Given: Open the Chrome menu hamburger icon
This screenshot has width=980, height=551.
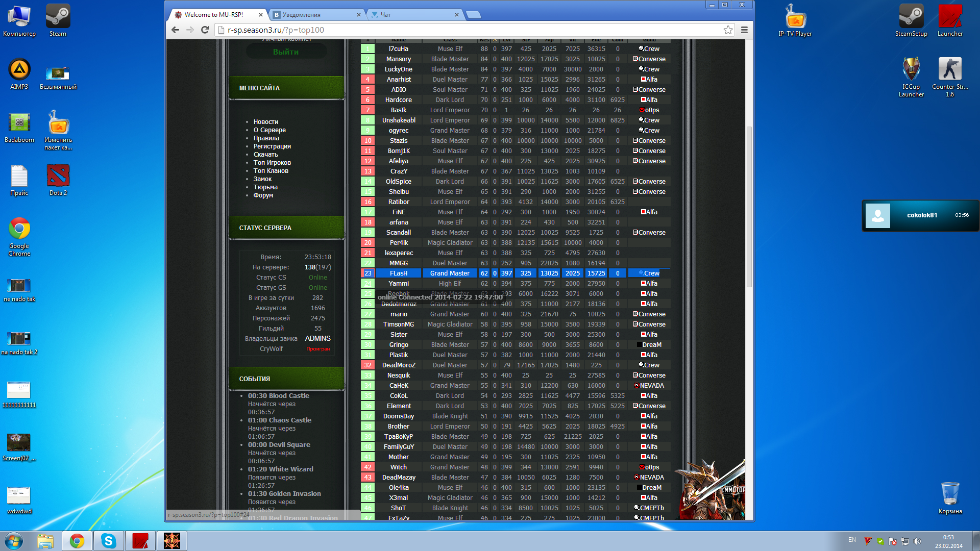Looking at the screenshot, I should tap(744, 30).
